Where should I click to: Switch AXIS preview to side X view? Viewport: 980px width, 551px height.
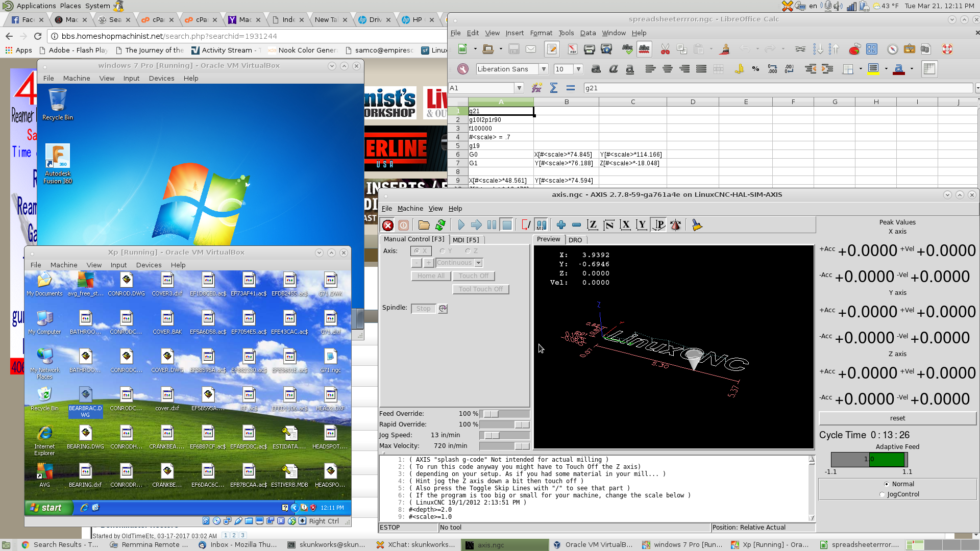[x=625, y=225]
